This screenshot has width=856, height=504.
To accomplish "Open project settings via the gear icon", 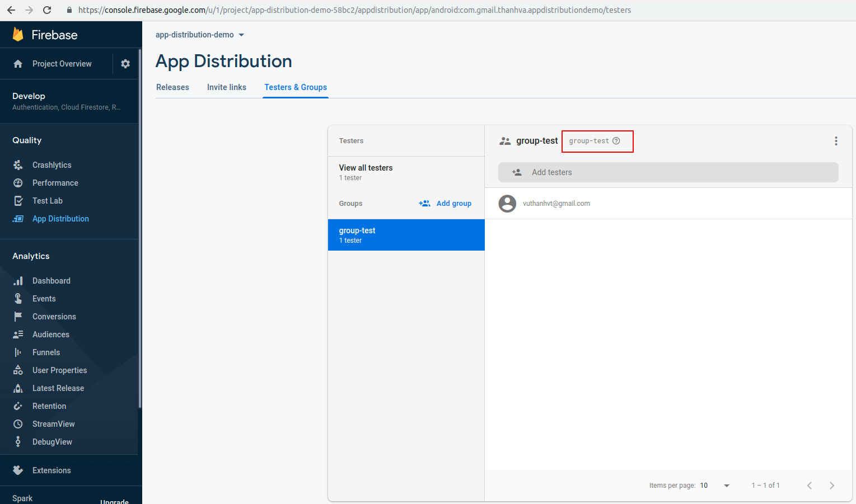I will click(125, 63).
